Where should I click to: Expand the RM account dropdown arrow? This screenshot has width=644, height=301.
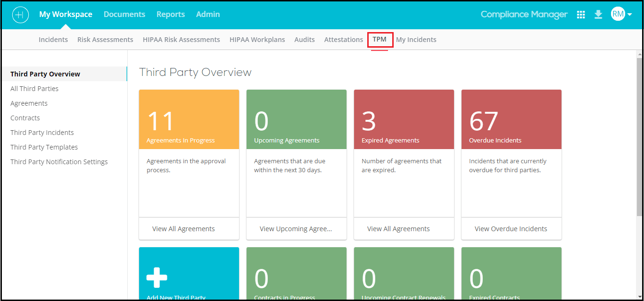(629, 14)
